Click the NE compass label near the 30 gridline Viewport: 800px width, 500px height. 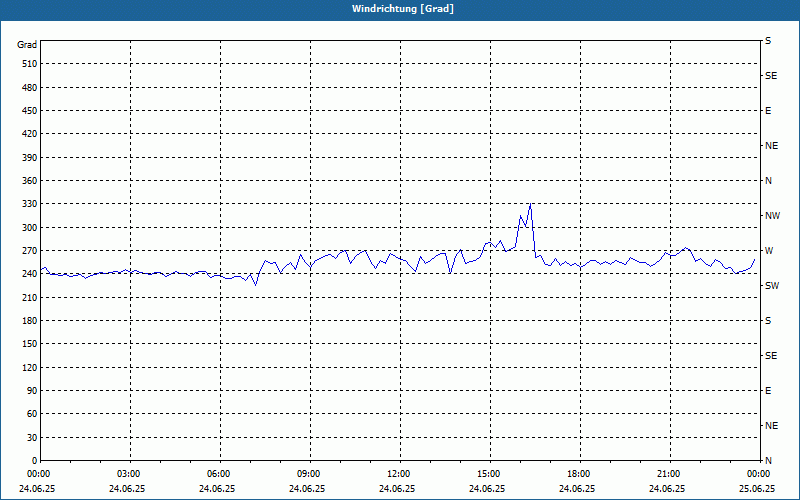771,426
